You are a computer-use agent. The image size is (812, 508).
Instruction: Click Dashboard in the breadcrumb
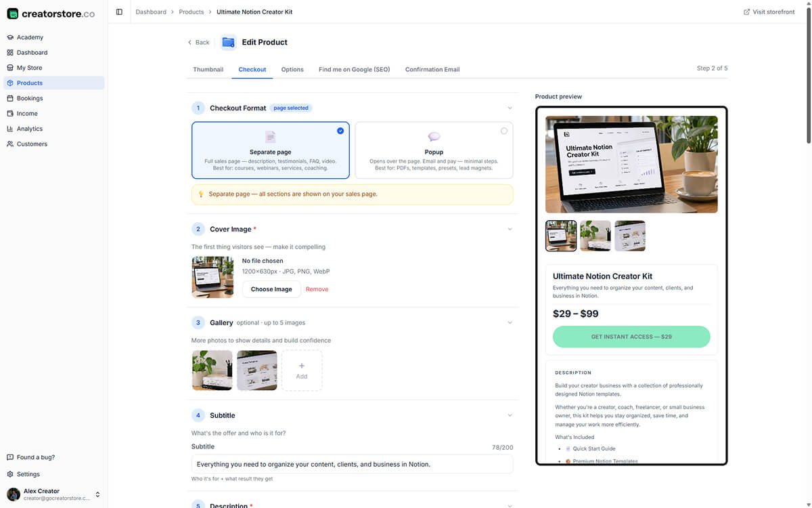[x=151, y=12]
